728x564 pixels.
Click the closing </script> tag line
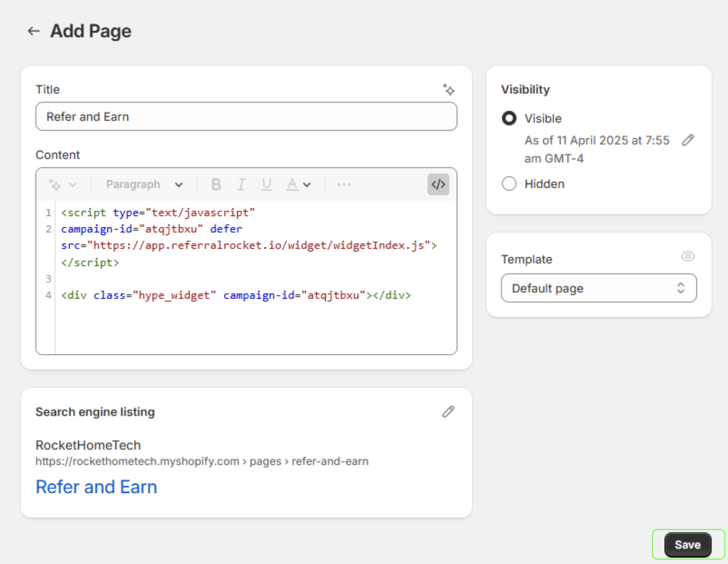pos(90,263)
